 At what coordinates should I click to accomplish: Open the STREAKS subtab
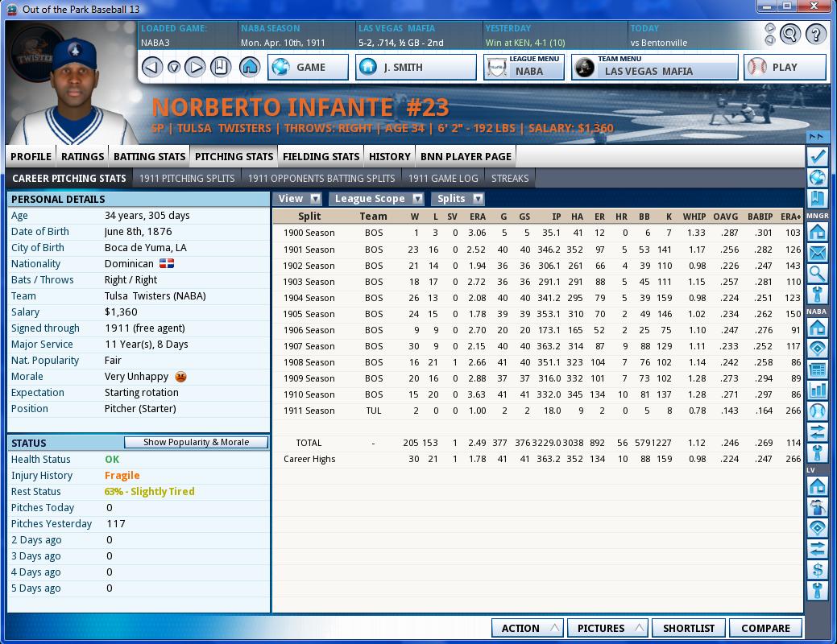tap(510, 178)
